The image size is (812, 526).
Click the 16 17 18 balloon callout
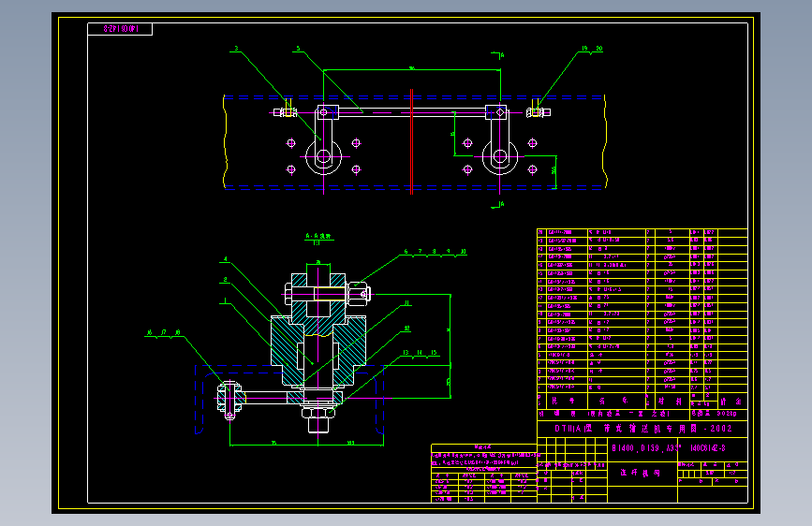164,332
